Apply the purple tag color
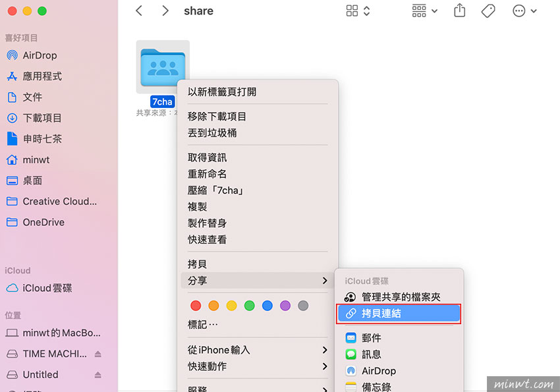This screenshot has width=560, height=392. point(285,306)
